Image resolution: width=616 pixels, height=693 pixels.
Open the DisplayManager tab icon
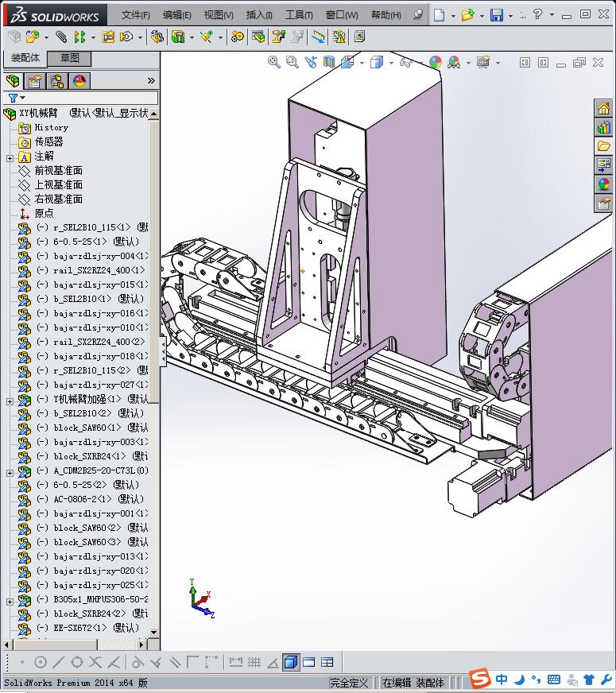(x=79, y=81)
